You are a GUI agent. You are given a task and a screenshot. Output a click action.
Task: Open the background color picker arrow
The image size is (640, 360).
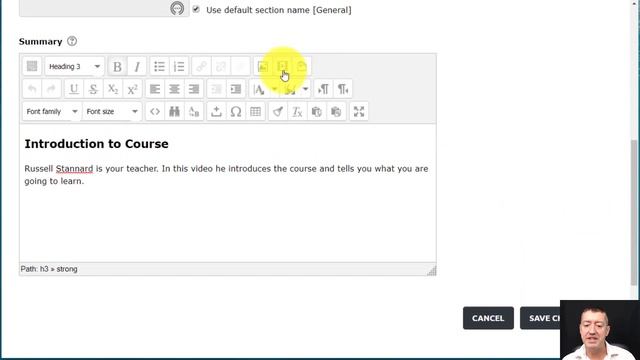305,89
